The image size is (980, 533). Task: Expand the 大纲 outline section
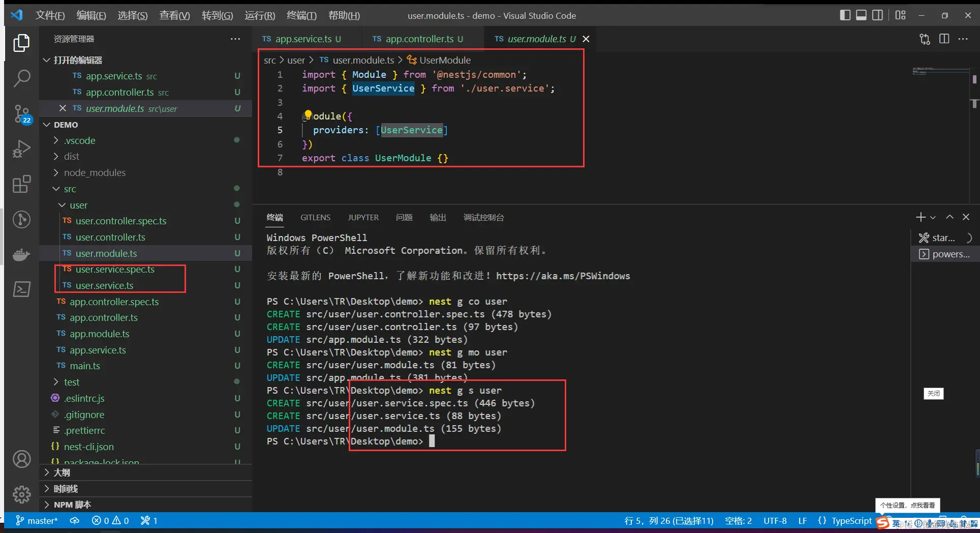coord(145,472)
